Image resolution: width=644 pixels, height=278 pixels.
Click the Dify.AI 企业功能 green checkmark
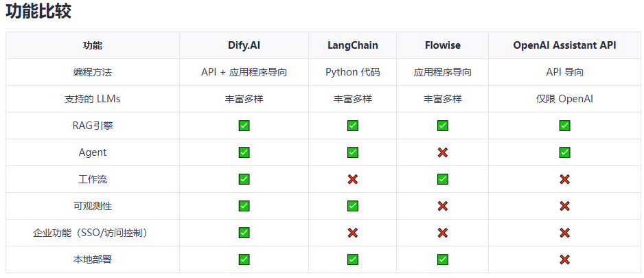click(x=244, y=233)
